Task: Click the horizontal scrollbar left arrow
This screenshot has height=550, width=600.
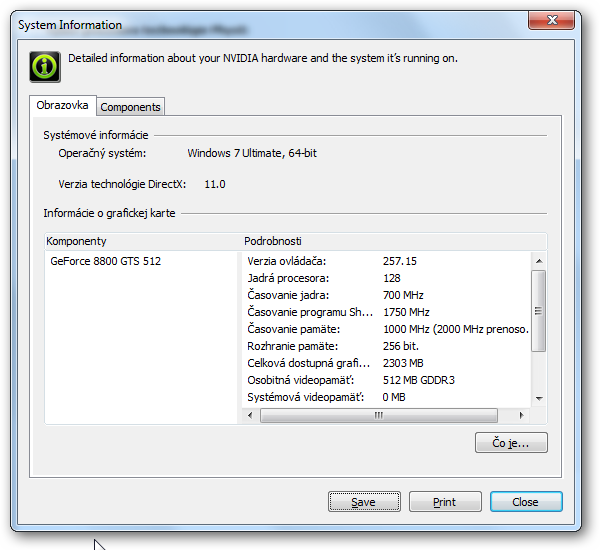Action: click(x=250, y=415)
